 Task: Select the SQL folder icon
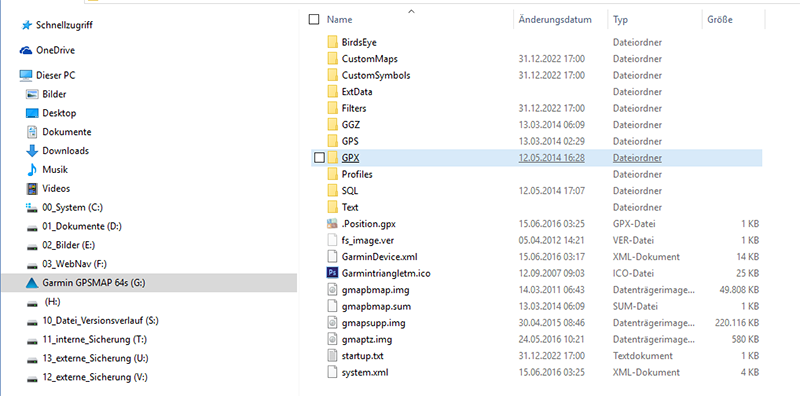tap(333, 191)
